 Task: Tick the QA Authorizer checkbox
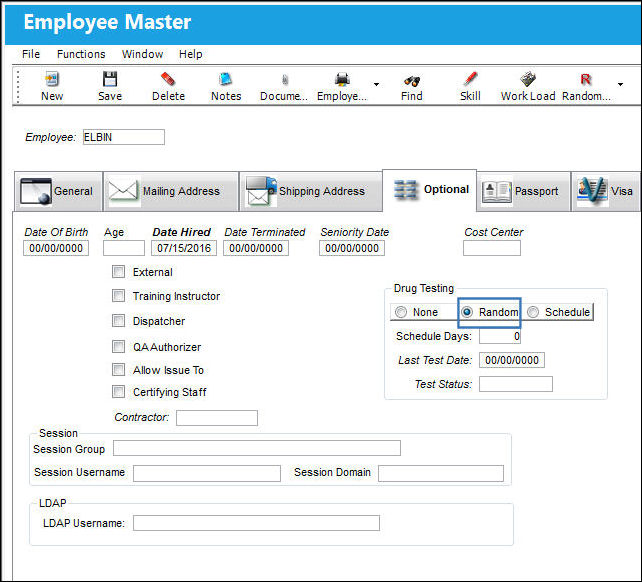[118, 346]
